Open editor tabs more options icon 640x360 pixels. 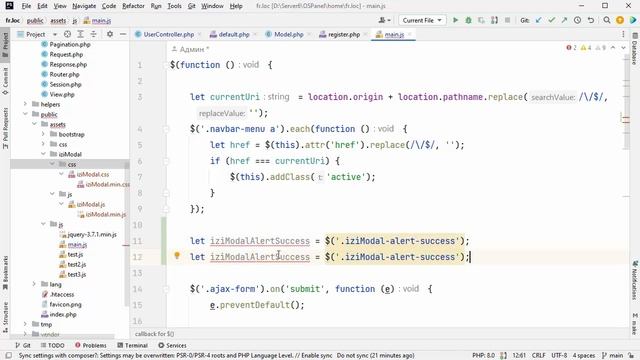point(623,35)
